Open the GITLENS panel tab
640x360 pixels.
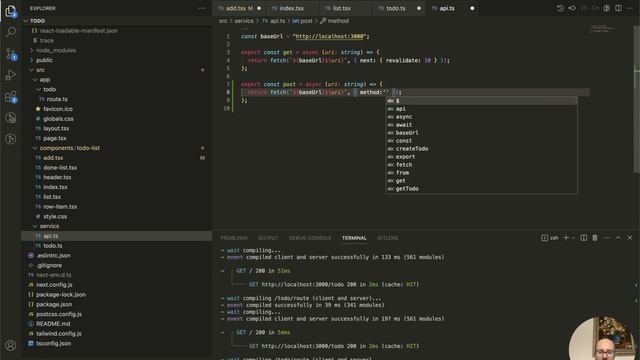coord(387,238)
